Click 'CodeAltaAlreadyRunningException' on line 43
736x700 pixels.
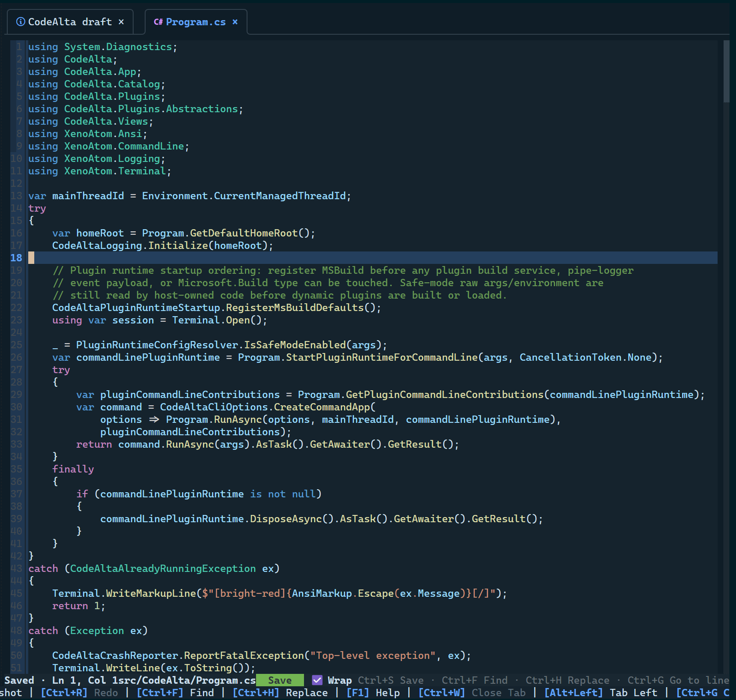[163, 568]
